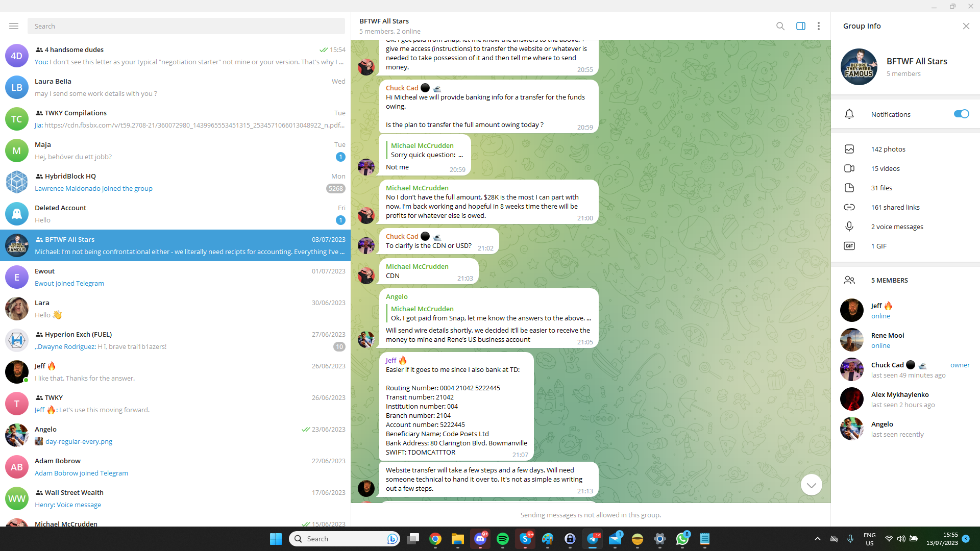Click the BFTWF All Stars group avatar
980x551 pixels.
coord(859,67)
